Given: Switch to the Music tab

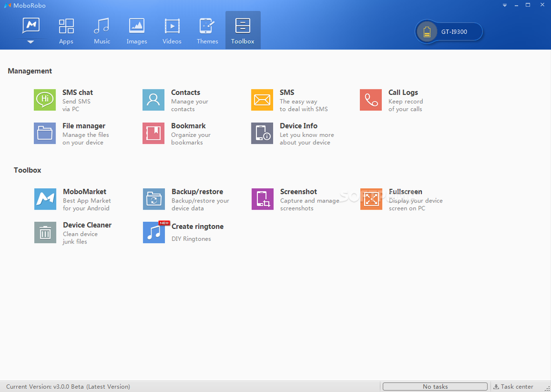Looking at the screenshot, I should [x=102, y=31].
